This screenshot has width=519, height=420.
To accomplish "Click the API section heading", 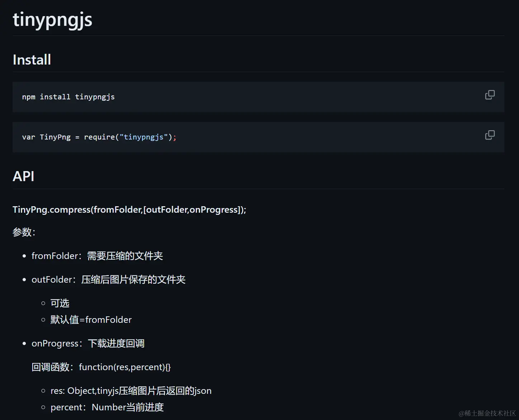I will click(x=23, y=176).
